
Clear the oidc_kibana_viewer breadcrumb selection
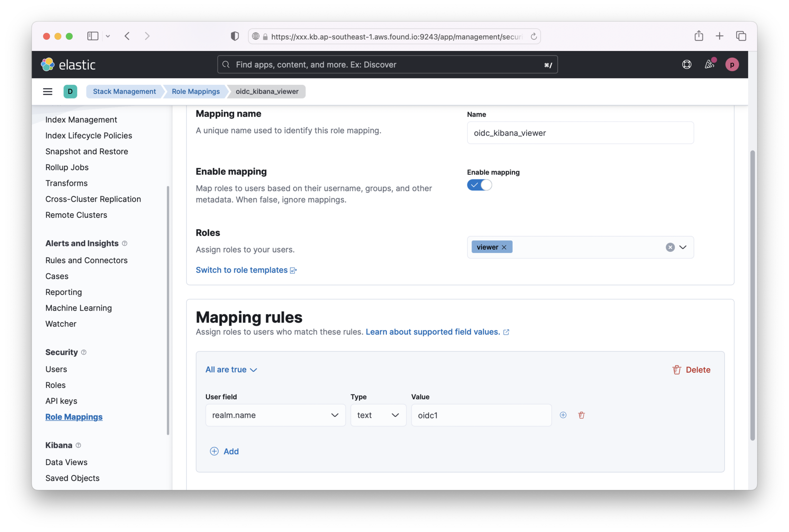266,91
